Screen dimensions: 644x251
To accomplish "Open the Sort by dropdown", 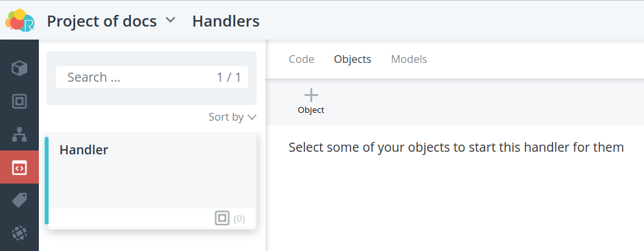I will coord(233,117).
